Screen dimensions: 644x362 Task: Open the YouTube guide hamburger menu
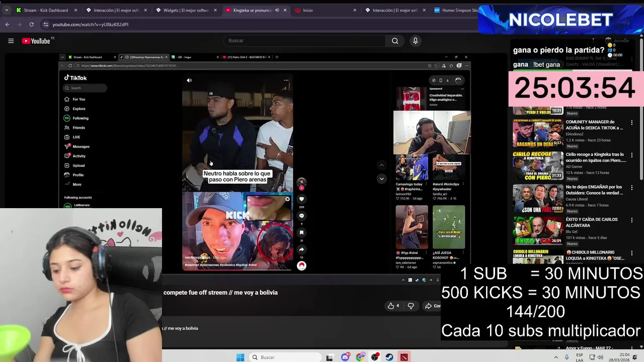pyautogui.click(x=11, y=41)
